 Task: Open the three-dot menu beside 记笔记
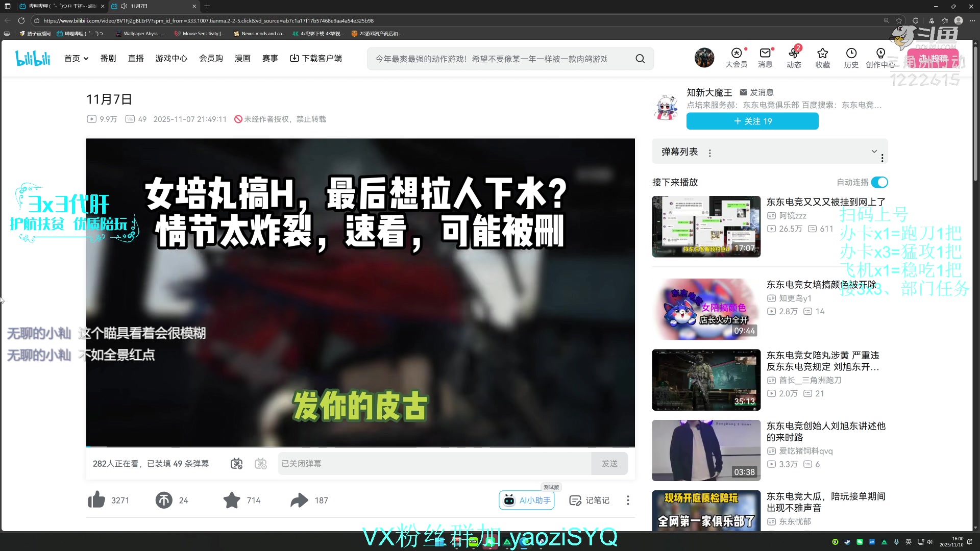tap(627, 500)
